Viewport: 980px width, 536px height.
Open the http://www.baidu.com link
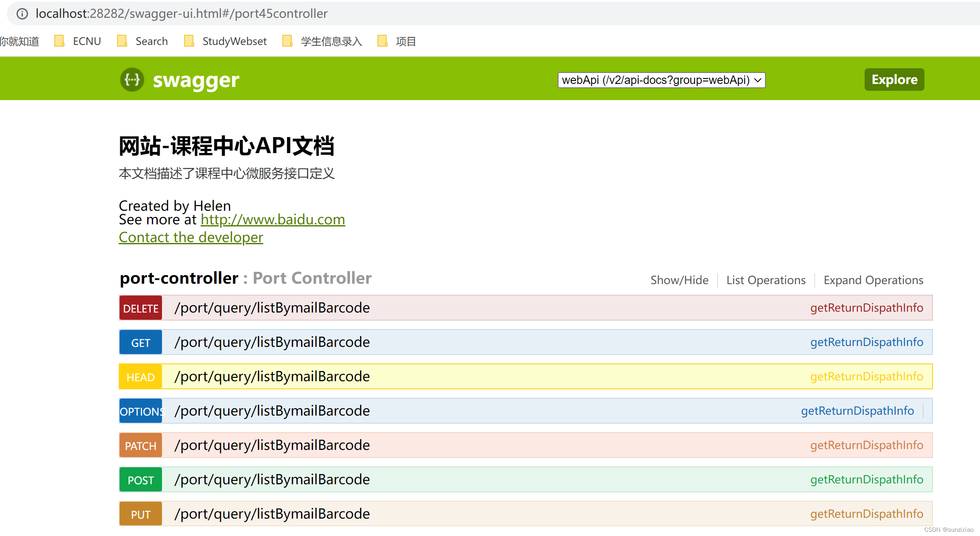[273, 220]
